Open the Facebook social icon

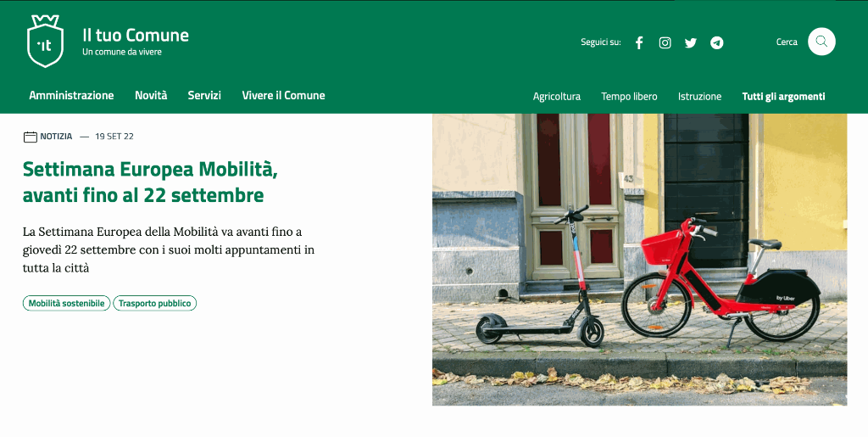coord(639,42)
